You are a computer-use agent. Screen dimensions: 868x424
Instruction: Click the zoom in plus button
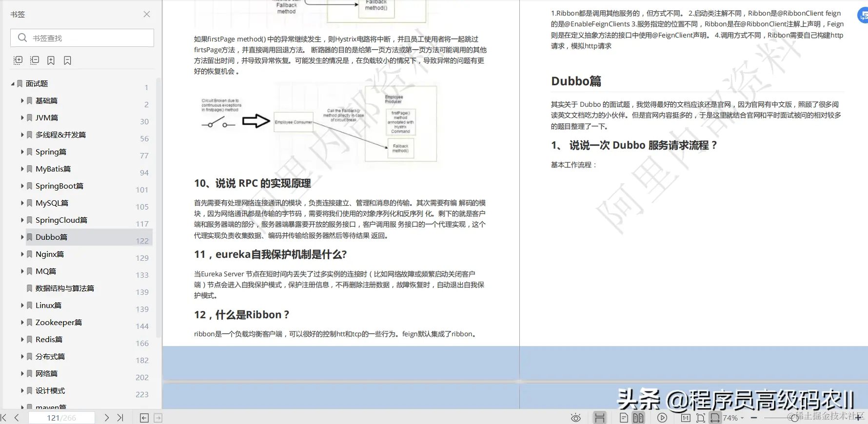[x=859, y=418]
